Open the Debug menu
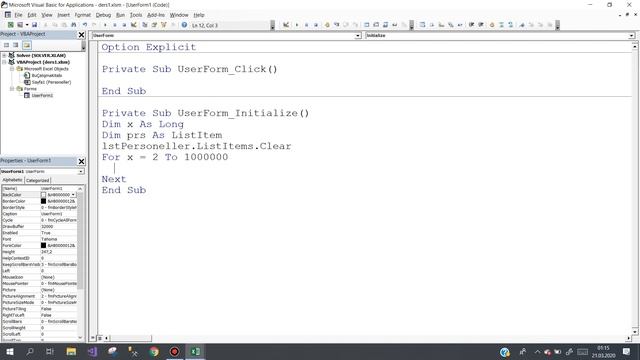 click(x=103, y=15)
